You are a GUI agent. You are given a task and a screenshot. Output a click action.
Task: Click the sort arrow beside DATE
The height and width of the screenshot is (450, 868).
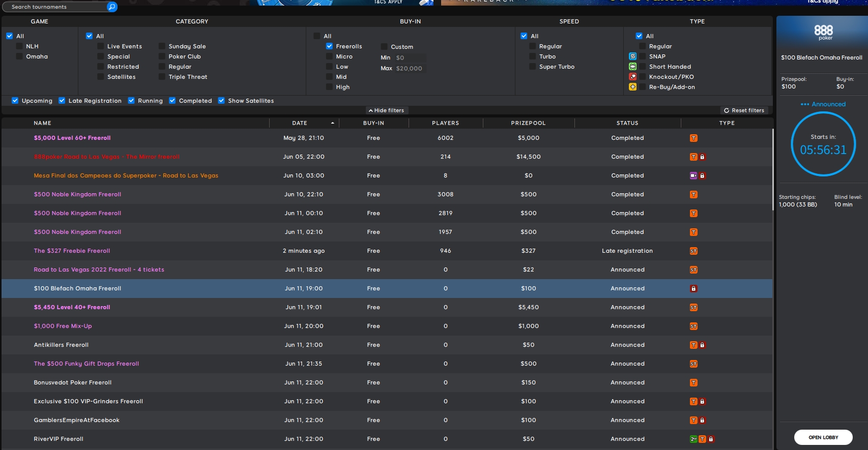click(x=332, y=123)
